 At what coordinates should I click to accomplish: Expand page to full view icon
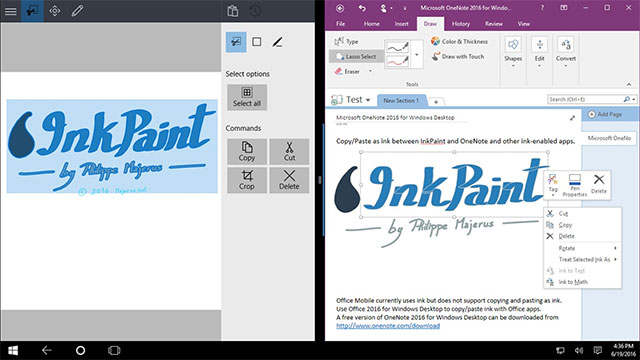[x=572, y=118]
